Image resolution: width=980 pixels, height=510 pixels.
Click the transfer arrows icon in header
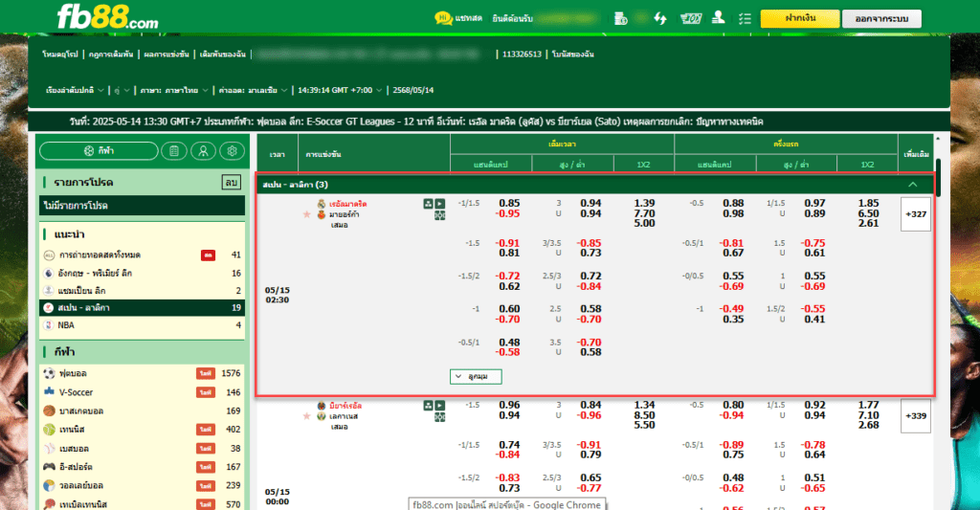(x=660, y=19)
